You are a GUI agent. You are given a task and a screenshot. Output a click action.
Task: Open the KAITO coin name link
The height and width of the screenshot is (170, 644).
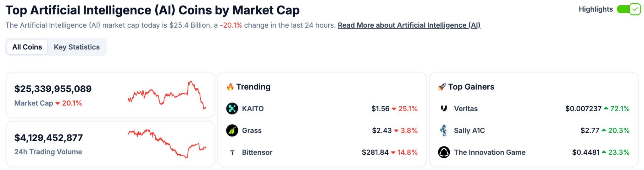(x=253, y=109)
